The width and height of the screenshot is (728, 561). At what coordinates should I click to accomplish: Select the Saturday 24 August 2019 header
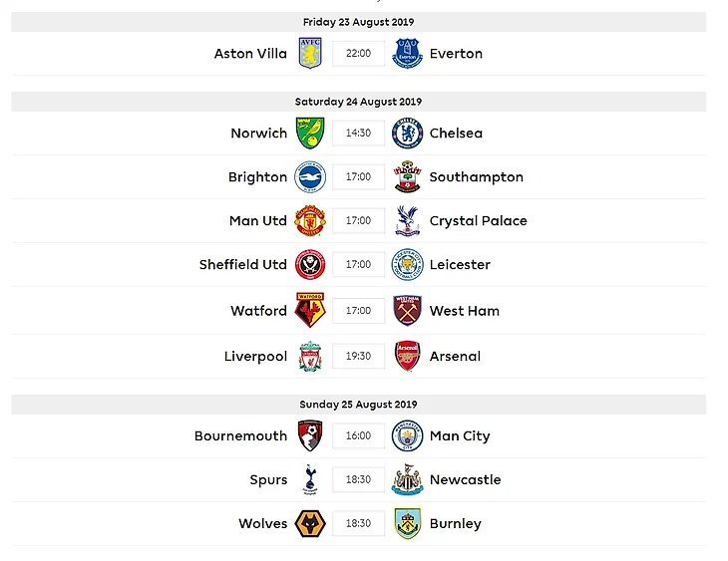coord(358,102)
